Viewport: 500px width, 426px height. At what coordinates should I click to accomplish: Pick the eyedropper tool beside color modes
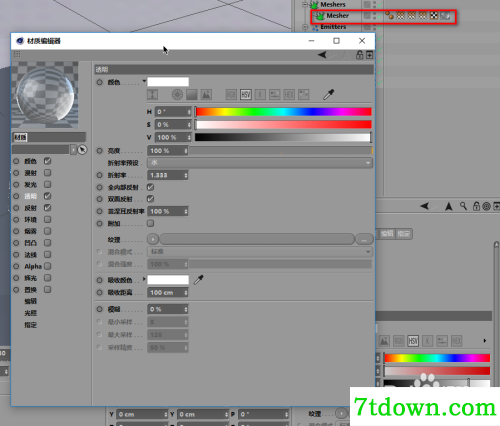pyautogui.click(x=328, y=94)
